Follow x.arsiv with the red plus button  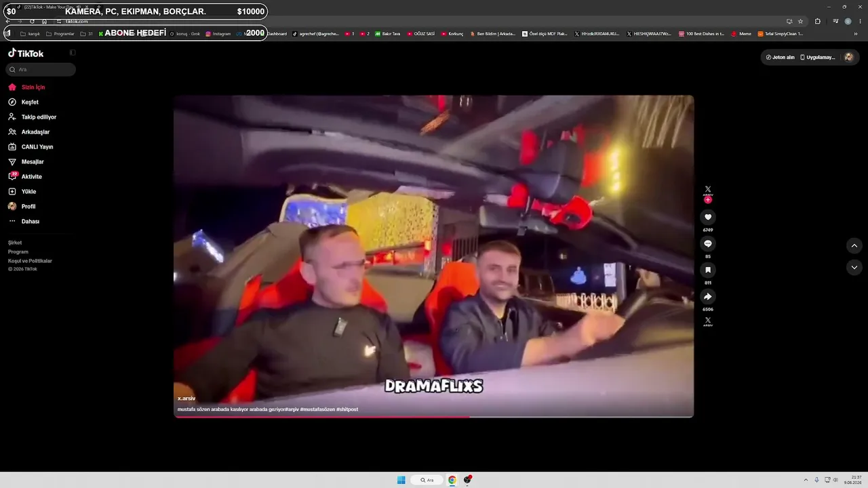click(708, 200)
